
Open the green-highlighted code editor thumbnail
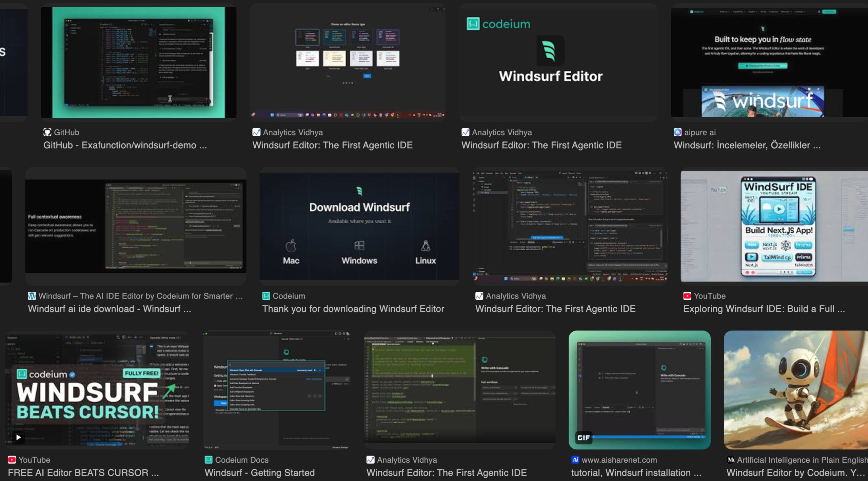[x=459, y=390]
